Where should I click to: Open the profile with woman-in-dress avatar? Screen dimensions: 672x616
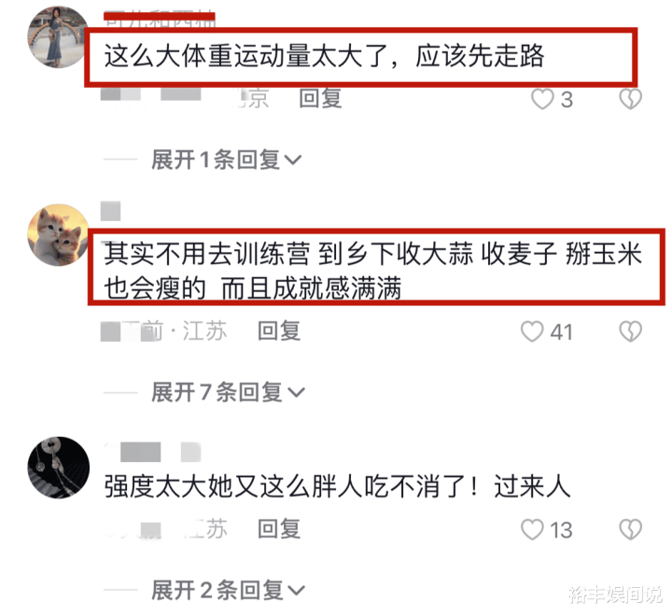(59, 36)
